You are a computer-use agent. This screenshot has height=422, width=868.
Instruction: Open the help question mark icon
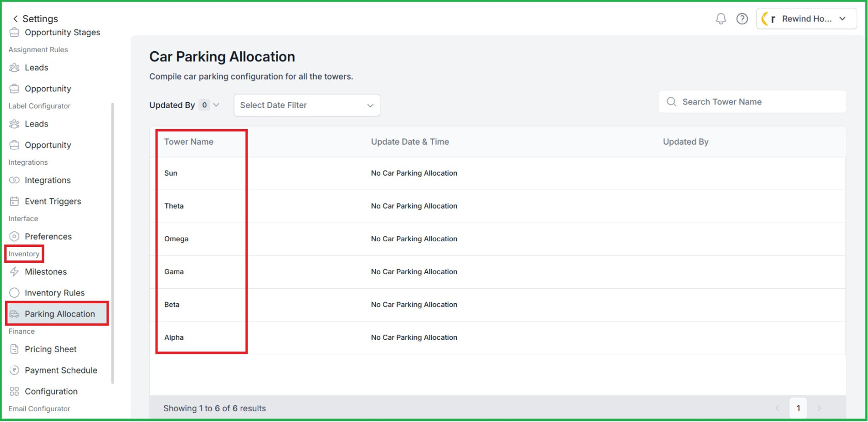tap(742, 19)
